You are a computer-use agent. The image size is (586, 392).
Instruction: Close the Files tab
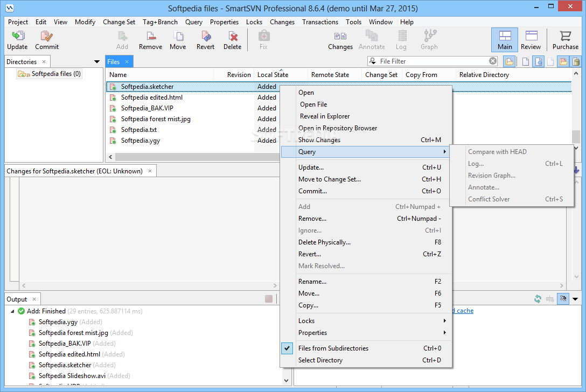(x=127, y=62)
